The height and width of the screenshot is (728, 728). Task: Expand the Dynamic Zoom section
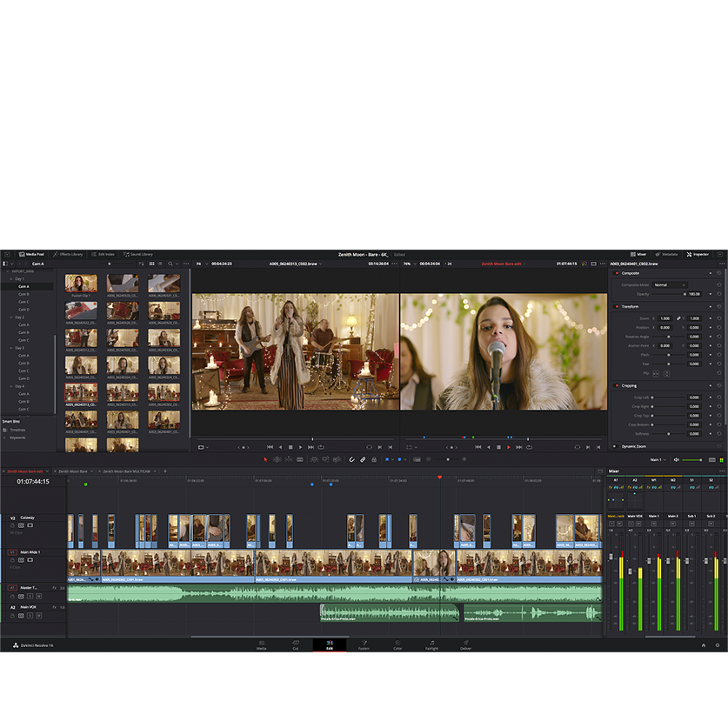click(x=633, y=446)
